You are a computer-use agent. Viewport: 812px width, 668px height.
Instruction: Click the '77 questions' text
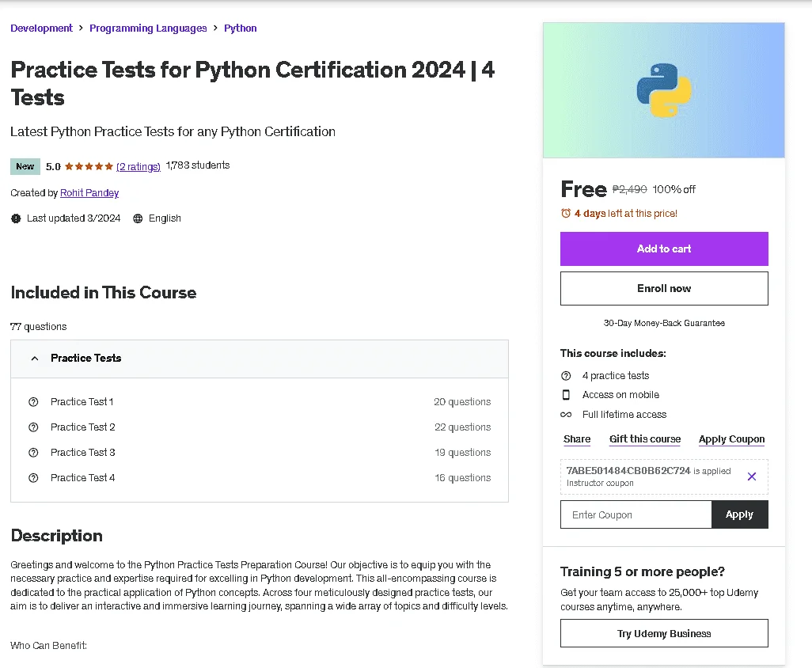39,327
